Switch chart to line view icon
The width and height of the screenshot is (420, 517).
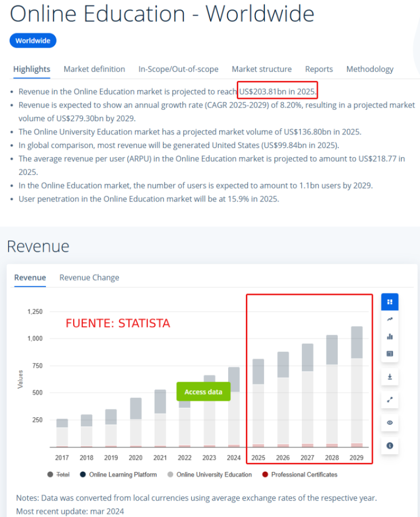click(390, 319)
